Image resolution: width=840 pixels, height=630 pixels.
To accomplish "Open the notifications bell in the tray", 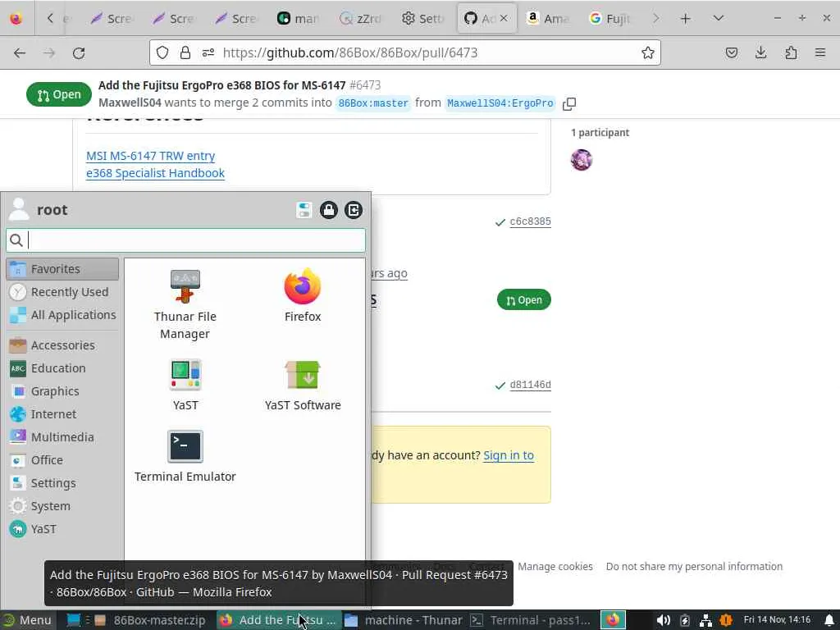I will 829,620.
